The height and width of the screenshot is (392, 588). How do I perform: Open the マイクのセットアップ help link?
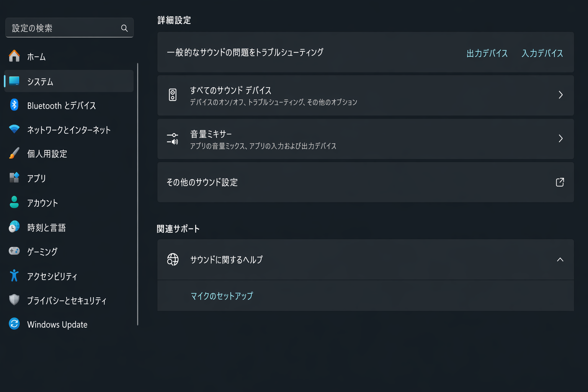pos(222,296)
